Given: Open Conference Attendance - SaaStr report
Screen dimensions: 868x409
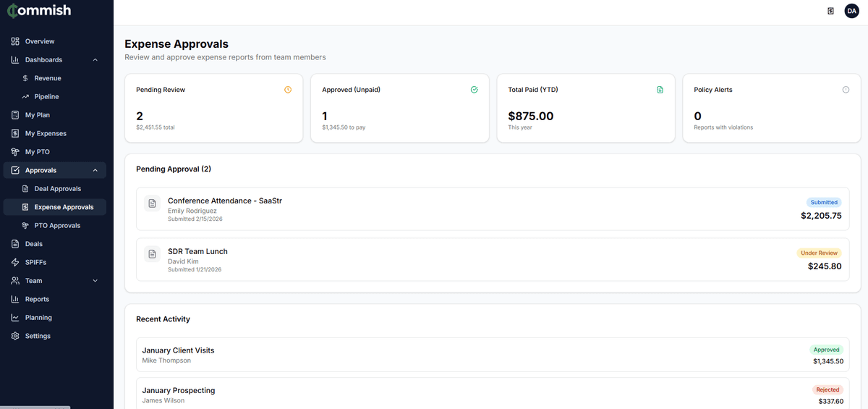Looking at the screenshot, I should (493, 209).
